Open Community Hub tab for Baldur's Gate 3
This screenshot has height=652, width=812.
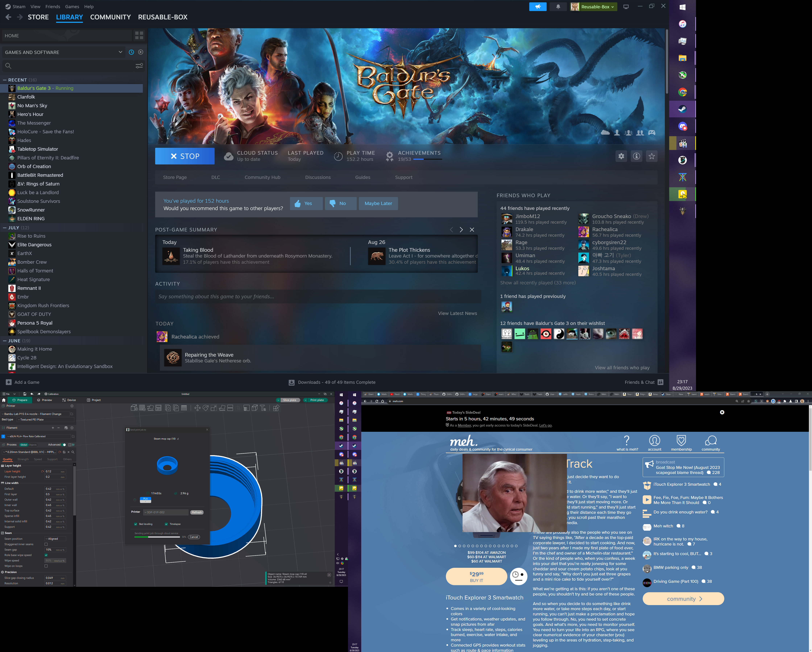pos(262,177)
